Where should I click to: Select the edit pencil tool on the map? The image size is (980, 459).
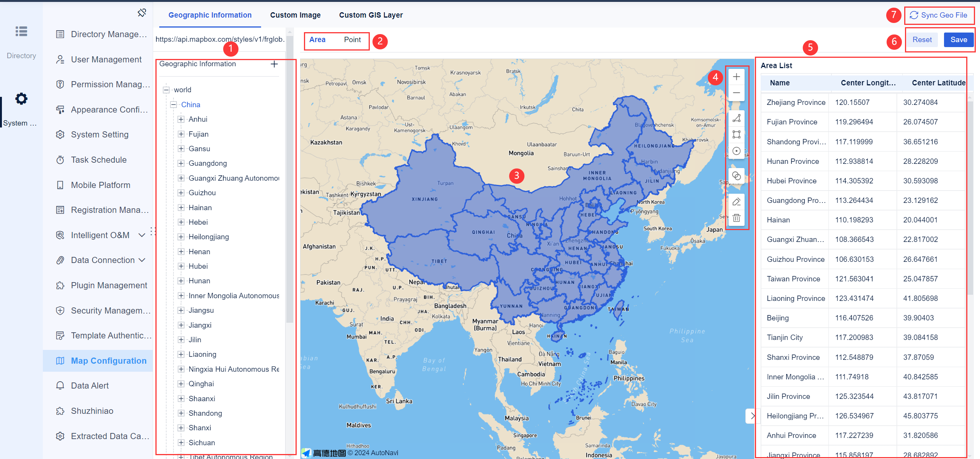(x=736, y=201)
